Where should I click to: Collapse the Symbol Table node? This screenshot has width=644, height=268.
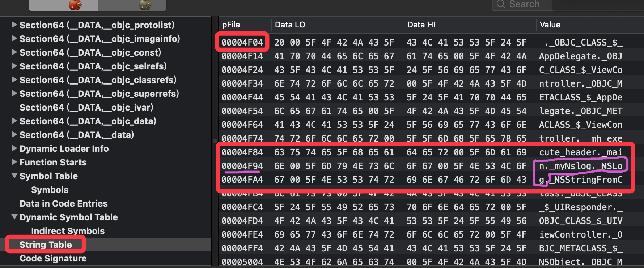click(14, 176)
